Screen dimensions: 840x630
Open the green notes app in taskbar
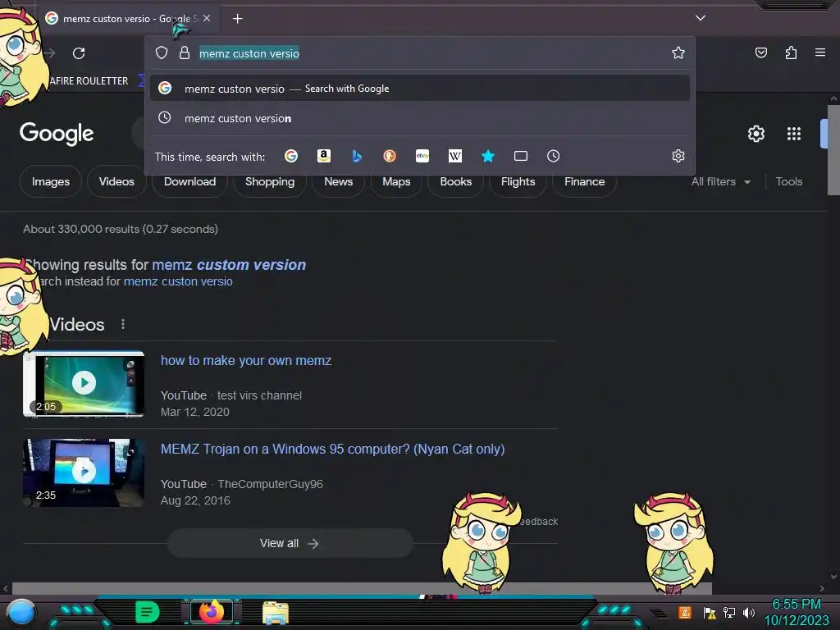[x=147, y=612]
